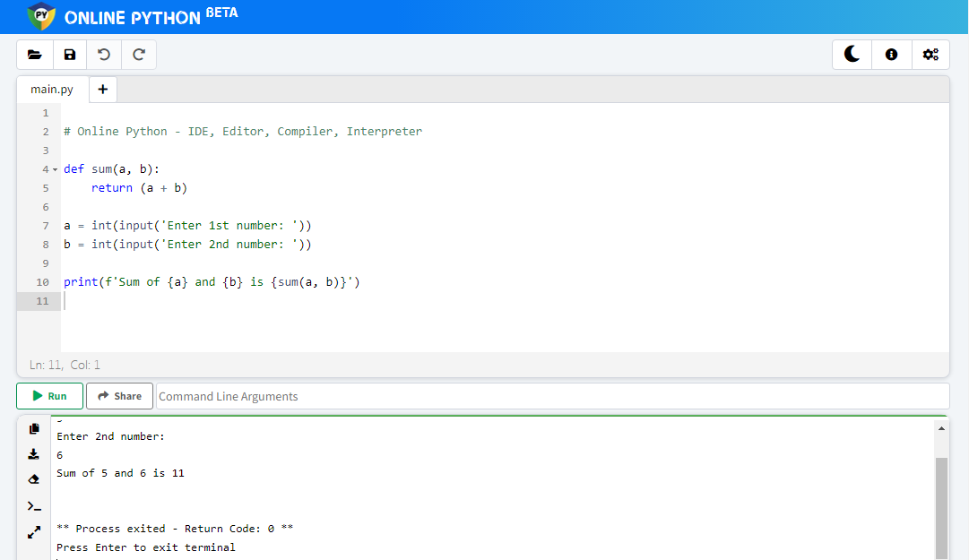Select the main.py tab
Image resolution: width=969 pixels, height=560 pixels.
tap(52, 90)
